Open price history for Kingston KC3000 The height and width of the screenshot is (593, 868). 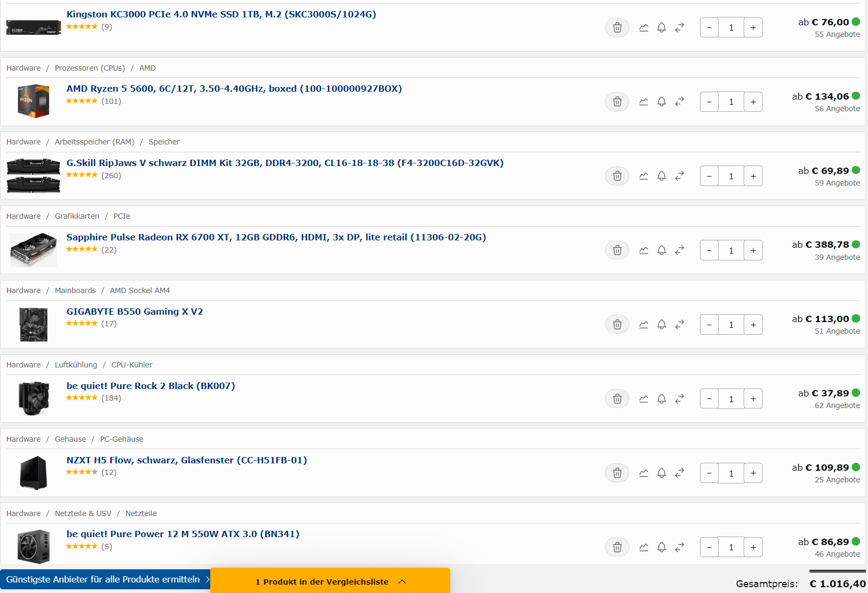click(643, 27)
